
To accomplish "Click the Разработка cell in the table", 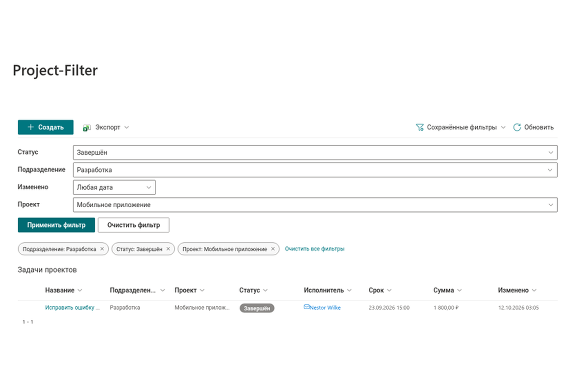I will tap(125, 308).
